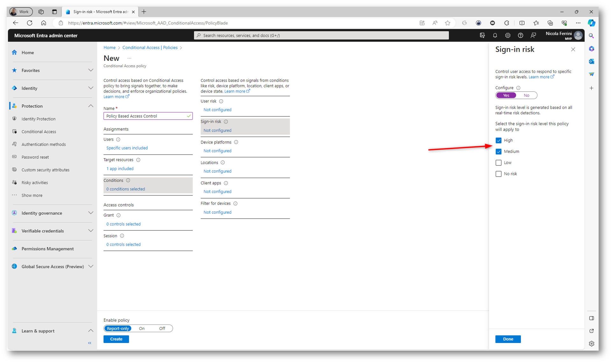
Task: Click the info icon next to Users
Action: pyautogui.click(x=118, y=139)
